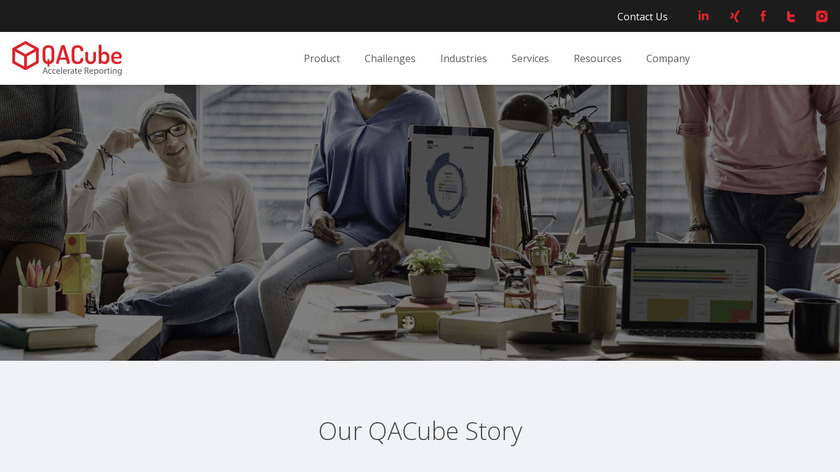Viewport: 840px width, 472px height.
Task: Expand the Industries navigation item
Action: pos(463,58)
